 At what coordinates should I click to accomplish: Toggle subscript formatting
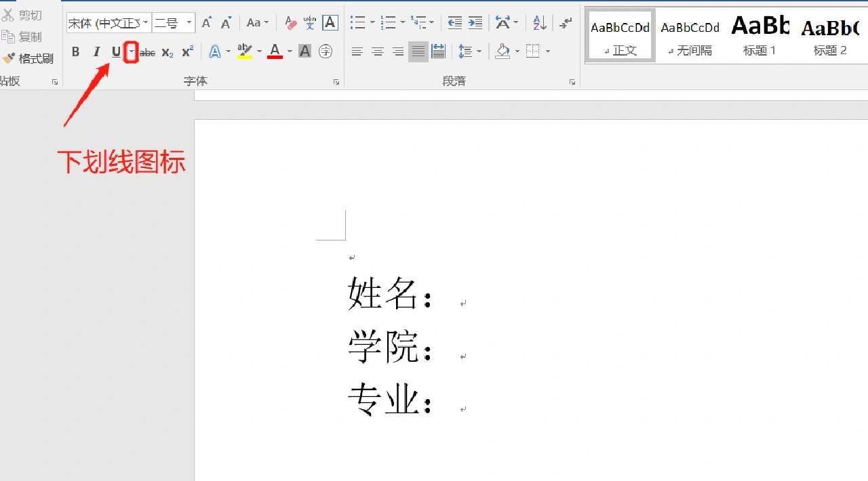pyautogui.click(x=167, y=52)
